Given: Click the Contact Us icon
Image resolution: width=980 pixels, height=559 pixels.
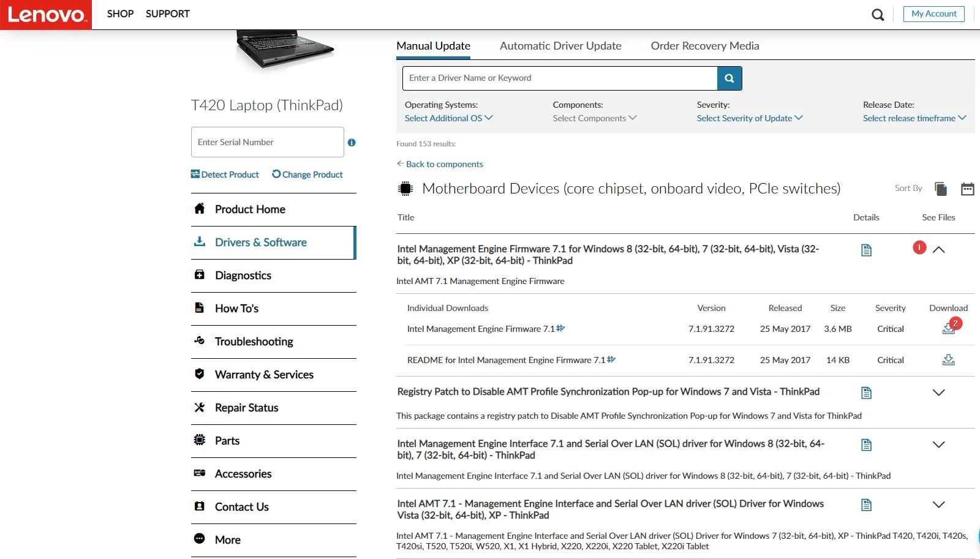Looking at the screenshot, I should [200, 506].
